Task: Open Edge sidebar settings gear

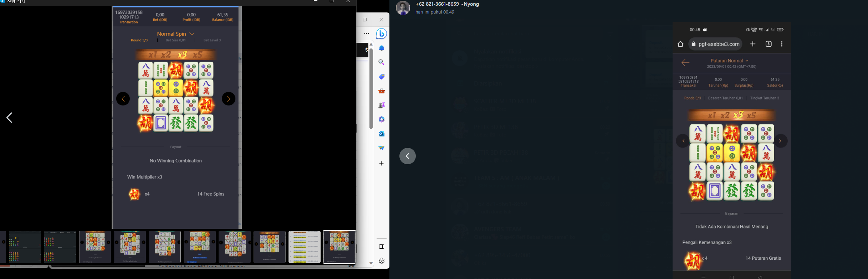Action: pos(382,261)
